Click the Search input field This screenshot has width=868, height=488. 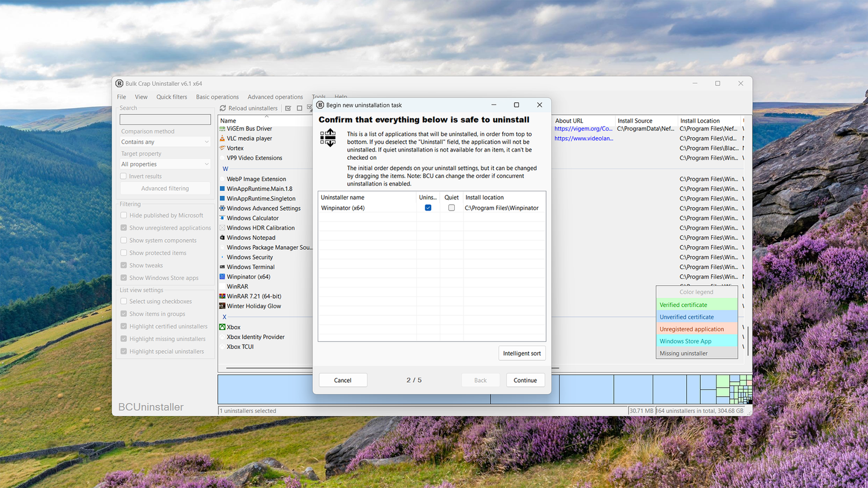tap(165, 120)
